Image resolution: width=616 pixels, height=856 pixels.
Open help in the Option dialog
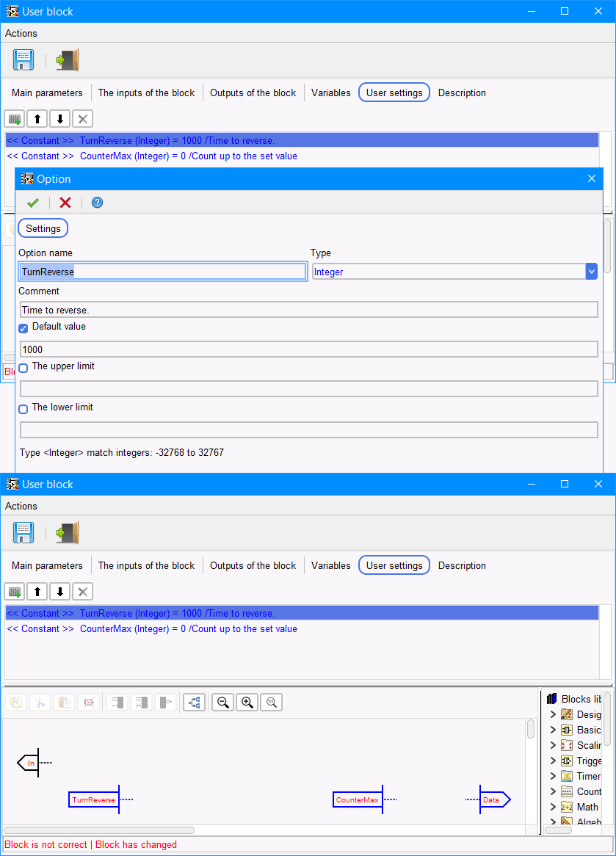point(97,203)
